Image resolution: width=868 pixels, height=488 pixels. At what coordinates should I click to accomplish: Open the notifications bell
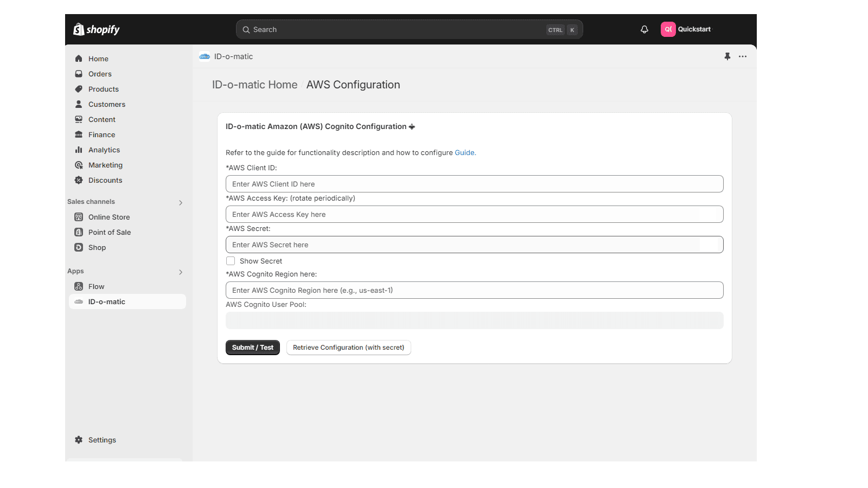644,29
